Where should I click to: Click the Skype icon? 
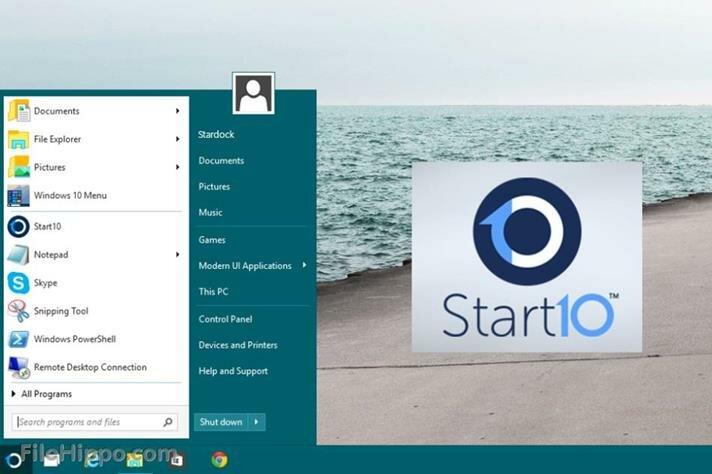click(19, 282)
